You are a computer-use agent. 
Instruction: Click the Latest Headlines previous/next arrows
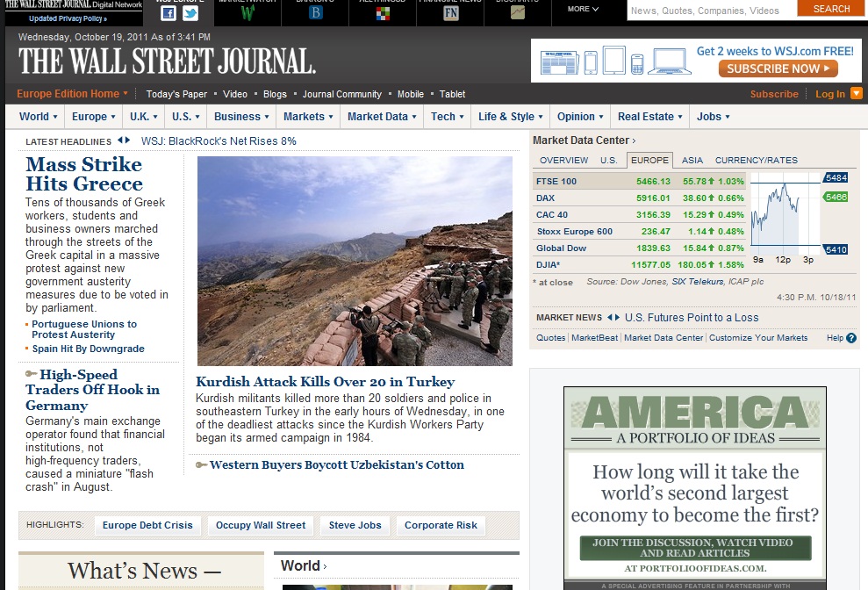[x=124, y=140]
